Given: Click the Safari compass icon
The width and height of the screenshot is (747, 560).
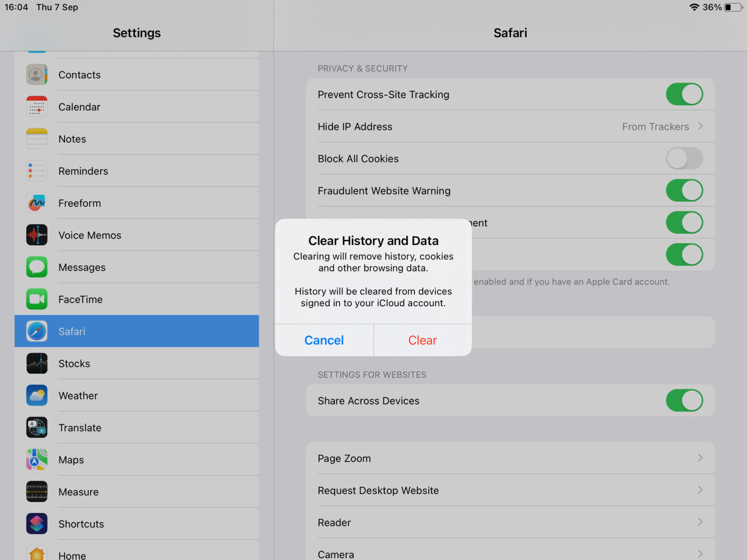Looking at the screenshot, I should [37, 331].
